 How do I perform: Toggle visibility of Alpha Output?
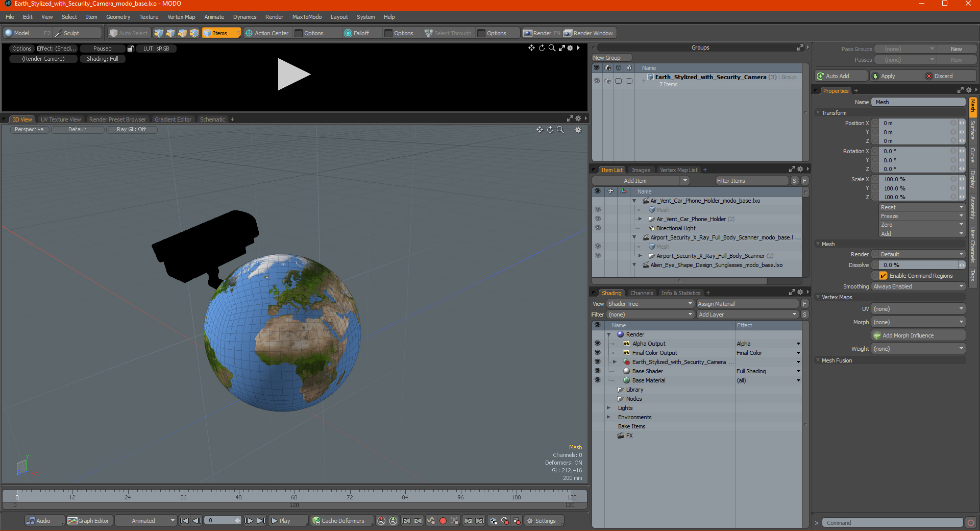coord(597,344)
